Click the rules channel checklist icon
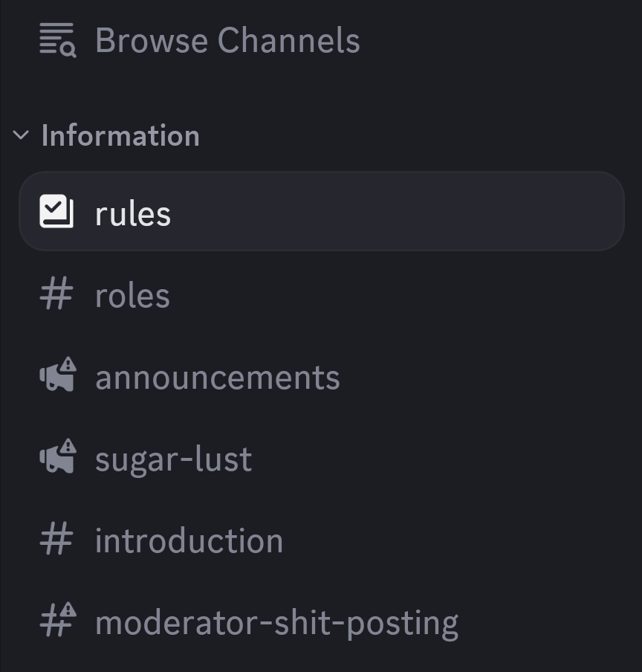This screenshot has width=642, height=672. [x=56, y=212]
